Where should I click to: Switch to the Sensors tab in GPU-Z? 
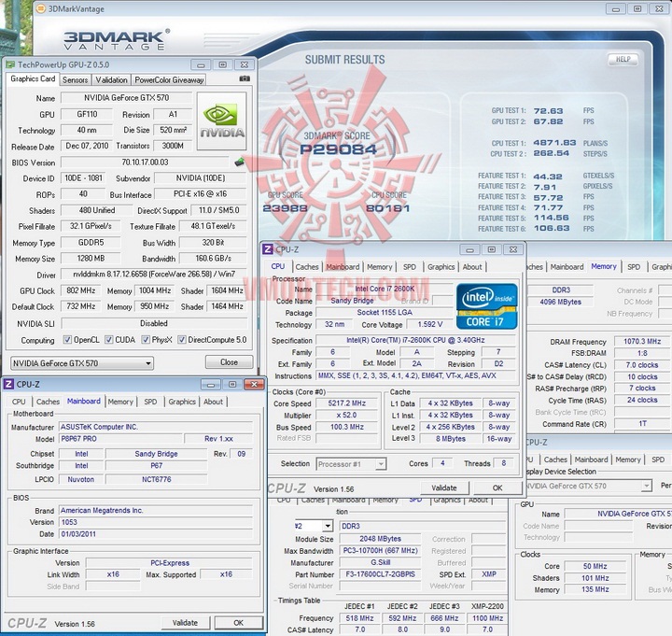(x=75, y=79)
